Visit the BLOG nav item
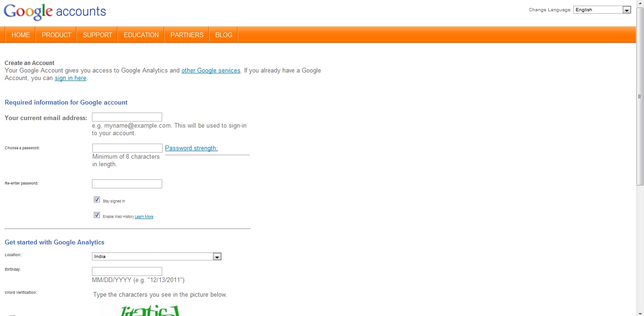This screenshot has height=316, width=644. 224,35
